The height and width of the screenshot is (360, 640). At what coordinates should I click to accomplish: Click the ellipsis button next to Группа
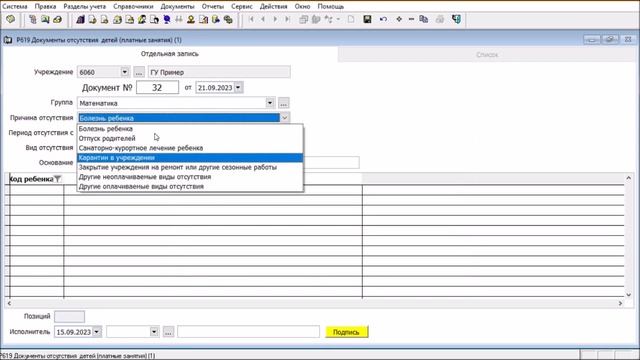(284, 103)
